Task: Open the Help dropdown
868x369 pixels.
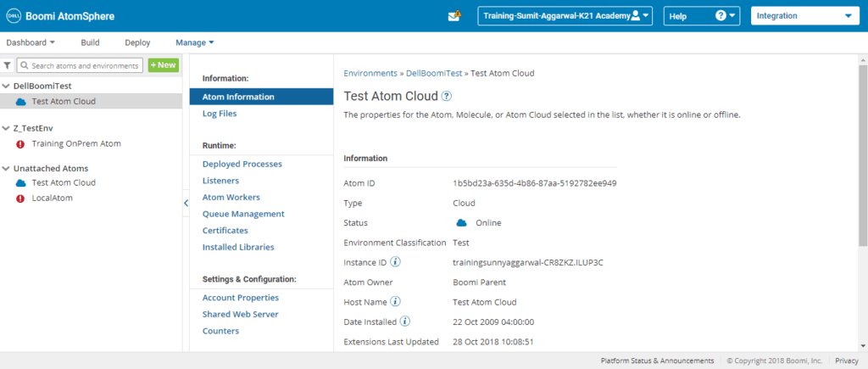Action: (703, 16)
